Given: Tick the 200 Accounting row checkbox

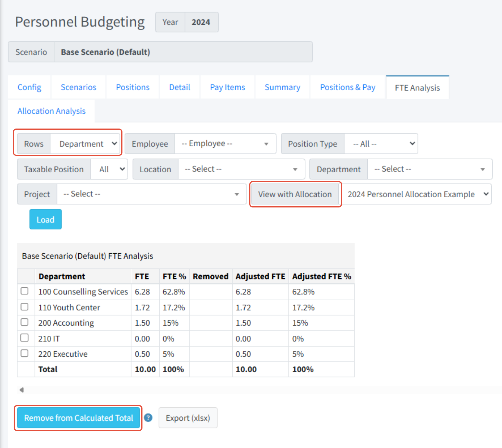Looking at the screenshot, I should tap(25, 322).
